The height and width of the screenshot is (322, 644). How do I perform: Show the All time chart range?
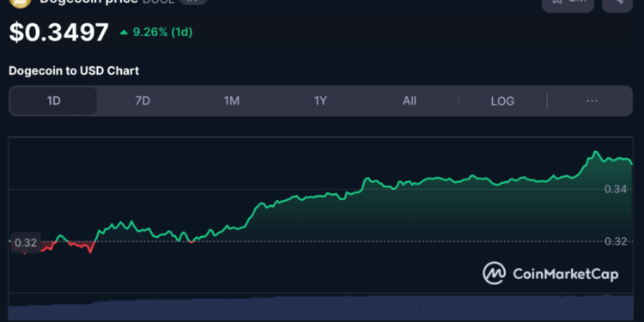[x=410, y=100]
